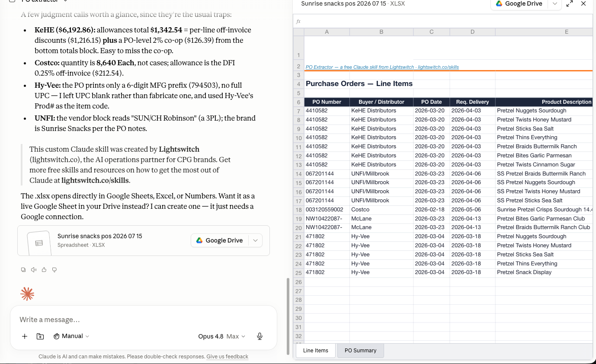
Task: Switch to the Line Items sheet tab
Action: point(316,351)
